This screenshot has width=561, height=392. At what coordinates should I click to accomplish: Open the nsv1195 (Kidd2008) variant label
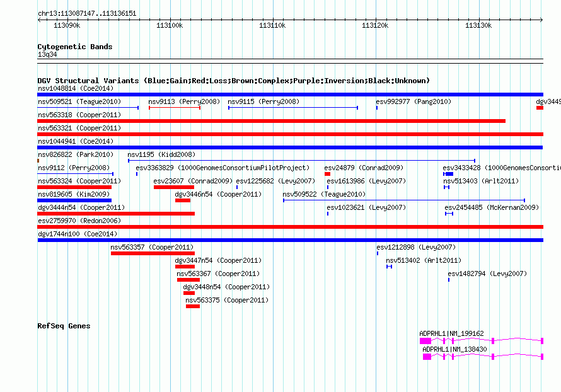coord(161,154)
